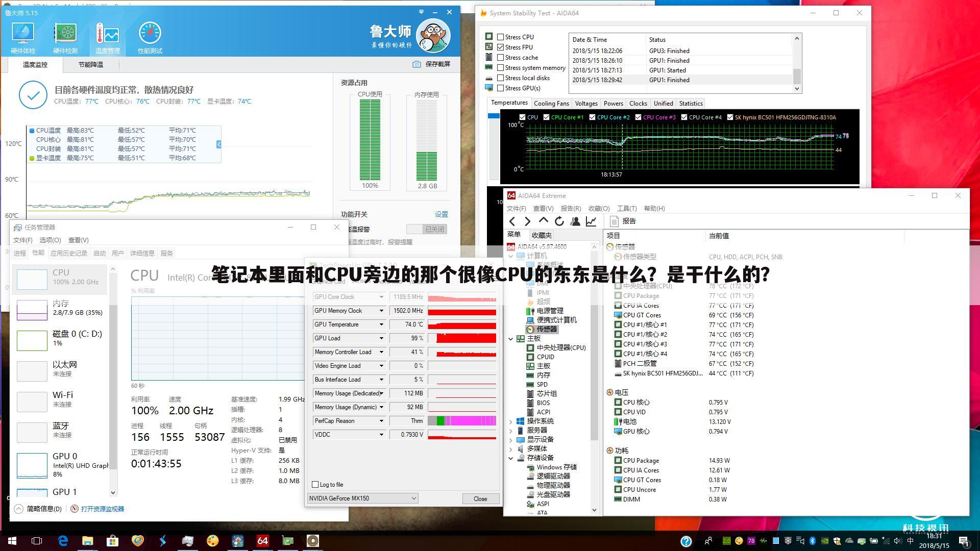Expand 操作系统 tree node
980x551 pixels.
tap(511, 421)
